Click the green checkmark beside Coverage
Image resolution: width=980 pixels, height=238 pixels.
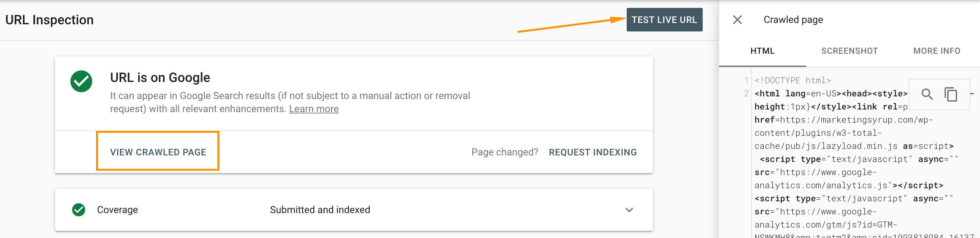click(79, 209)
